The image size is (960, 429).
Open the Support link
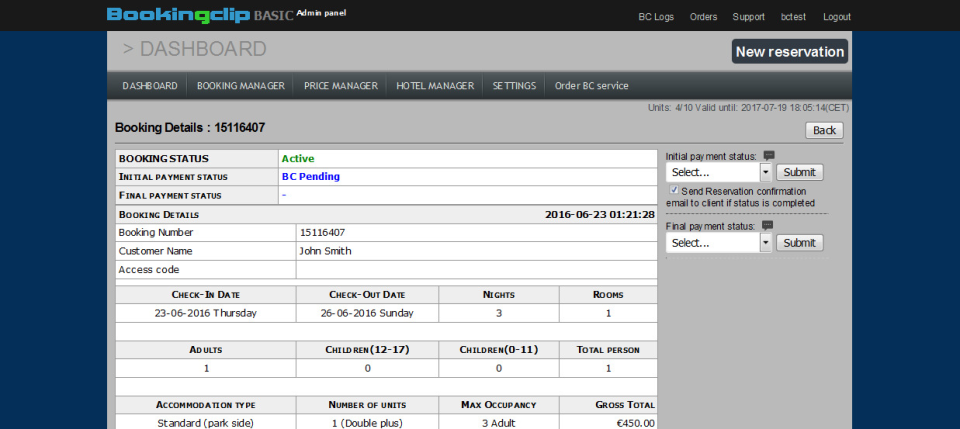point(748,17)
